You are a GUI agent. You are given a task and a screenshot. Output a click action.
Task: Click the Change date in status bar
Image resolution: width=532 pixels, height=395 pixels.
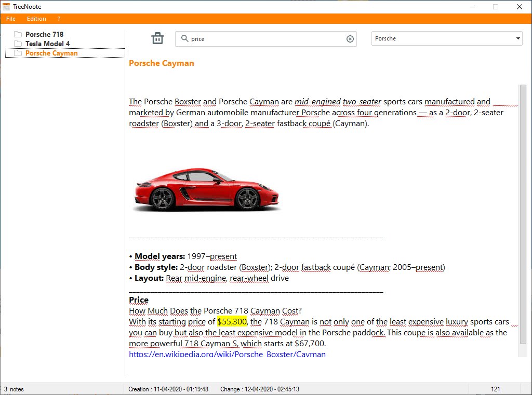pos(260,389)
